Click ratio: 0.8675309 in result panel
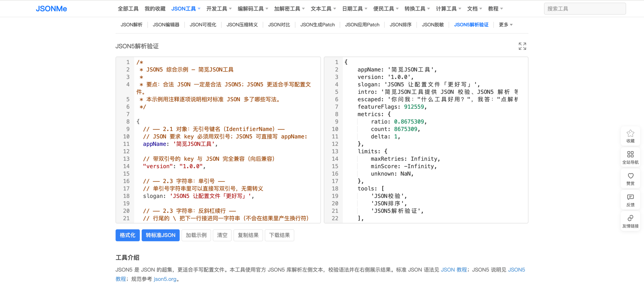The image size is (644, 288). (399, 122)
